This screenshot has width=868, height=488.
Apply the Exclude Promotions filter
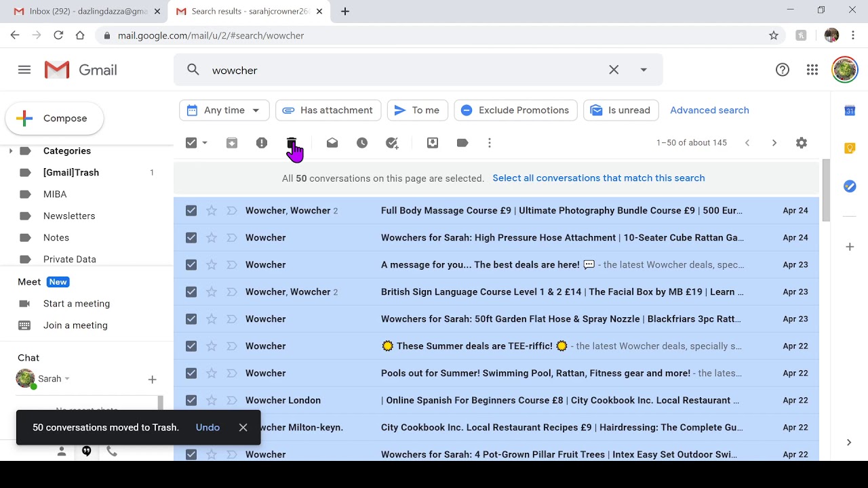coord(515,110)
